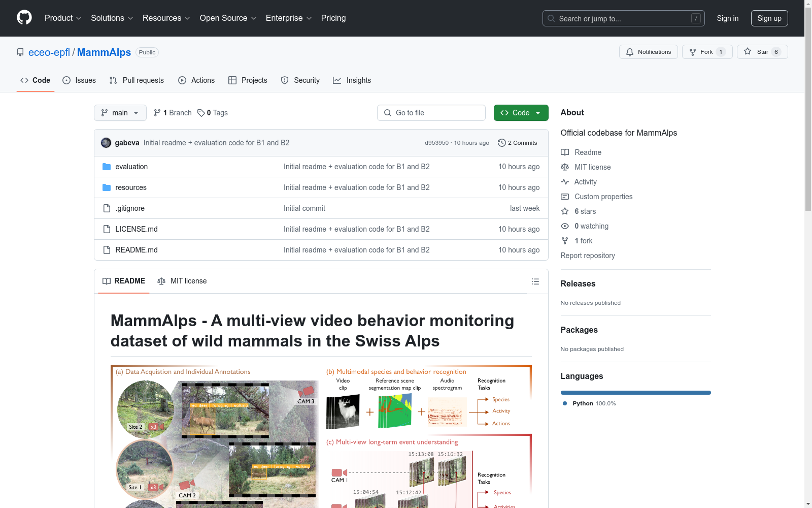
Task: Click the MammAlps overview figure image
Action: (x=321, y=436)
